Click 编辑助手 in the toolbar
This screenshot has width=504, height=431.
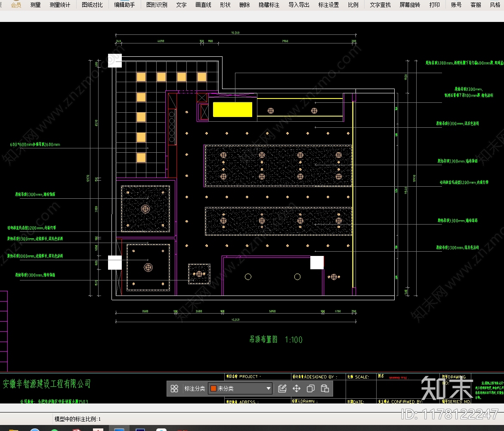pyautogui.click(x=124, y=5)
